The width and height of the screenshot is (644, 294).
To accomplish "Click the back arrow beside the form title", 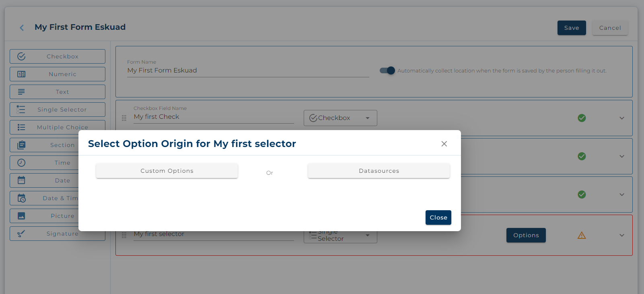I will tap(22, 28).
